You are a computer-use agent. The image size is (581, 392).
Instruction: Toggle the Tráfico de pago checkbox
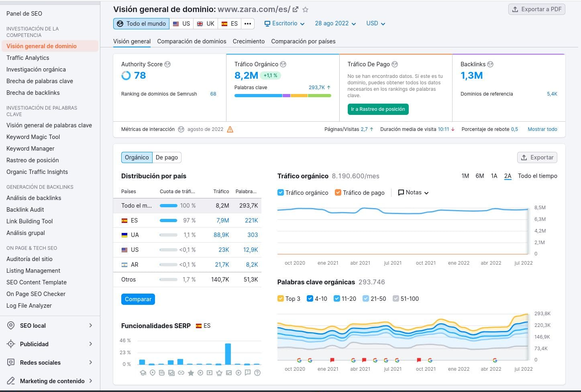[x=338, y=193]
